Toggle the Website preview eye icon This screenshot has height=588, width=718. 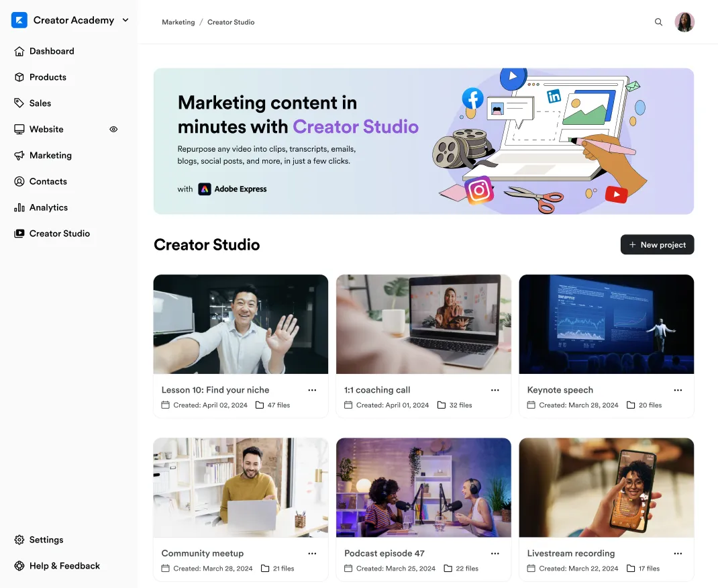pos(113,130)
